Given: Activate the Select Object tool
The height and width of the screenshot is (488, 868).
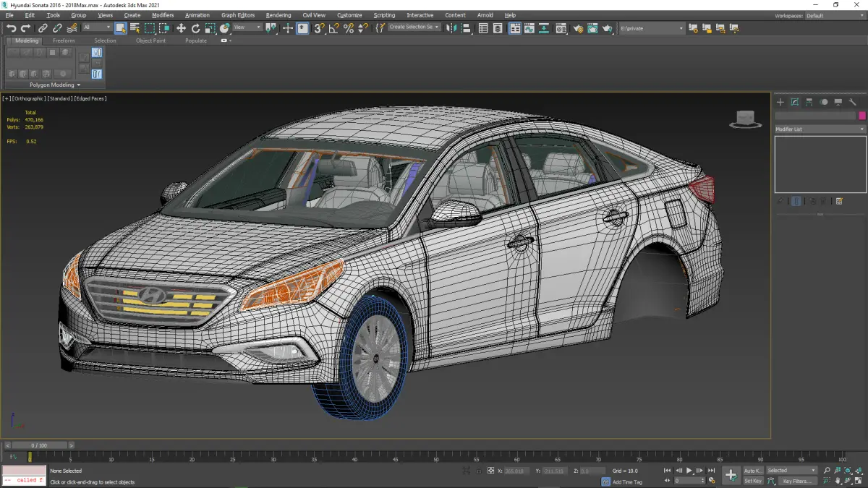Looking at the screenshot, I should pyautogui.click(x=120, y=28).
